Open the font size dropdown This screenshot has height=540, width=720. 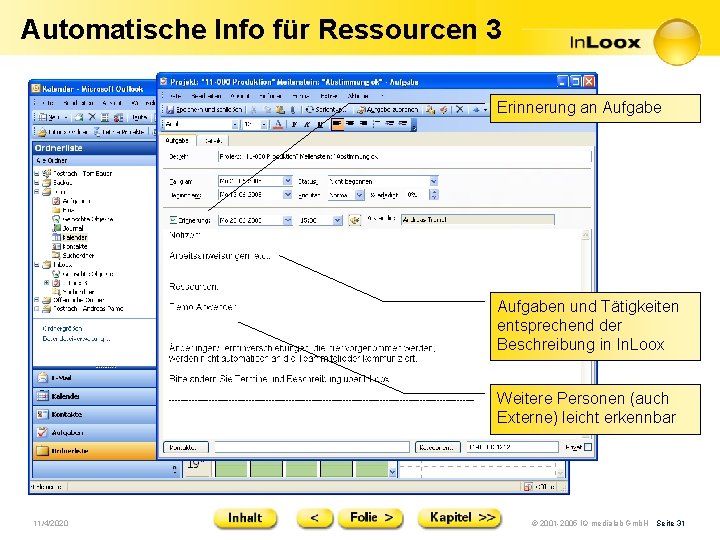coord(264,124)
